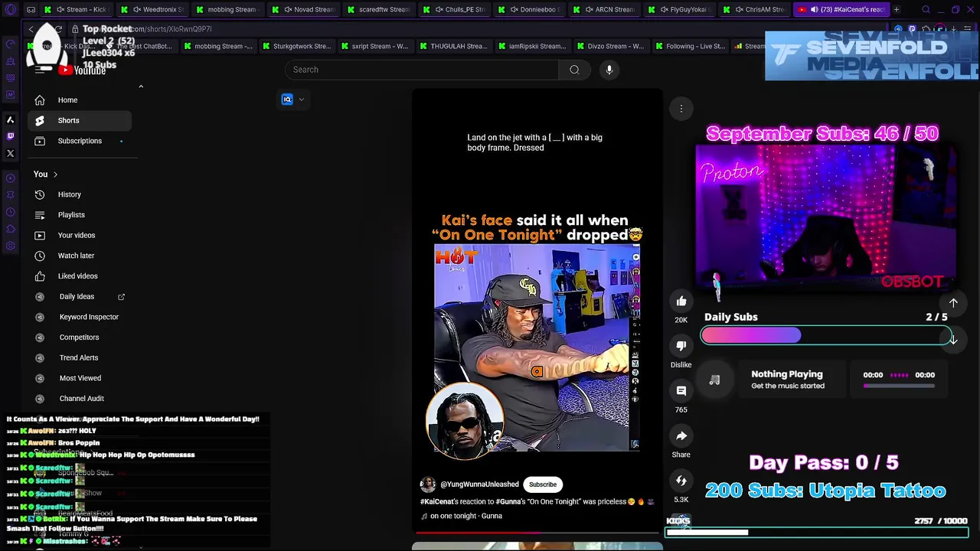The image size is (980, 551).
Task: Like the Short with 20K likes
Action: point(681,302)
